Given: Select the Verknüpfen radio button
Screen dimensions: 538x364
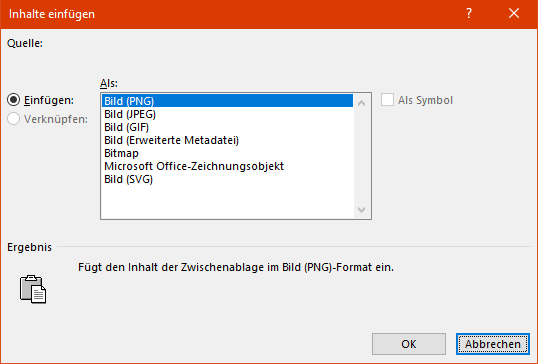Looking at the screenshot, I should (x=14, y=119).
